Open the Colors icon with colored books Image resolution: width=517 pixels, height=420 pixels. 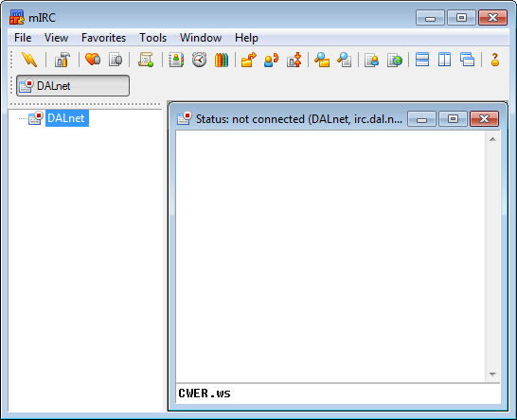click(x=222, y=60)
